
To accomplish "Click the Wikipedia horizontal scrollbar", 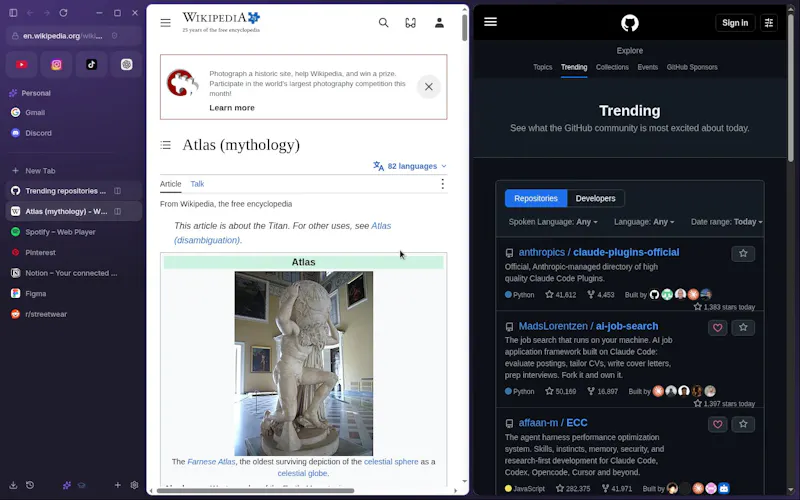I will click(x=255, y=491).
